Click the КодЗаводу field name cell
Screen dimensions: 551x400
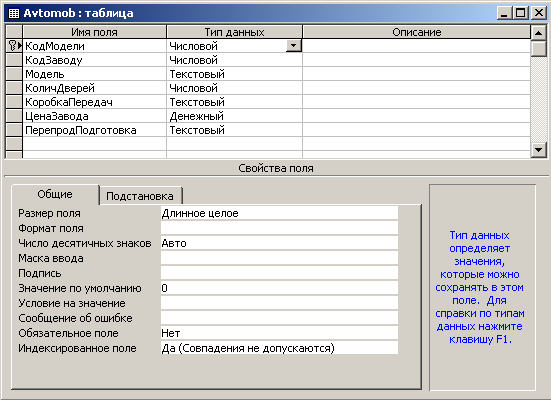(95, 60)
